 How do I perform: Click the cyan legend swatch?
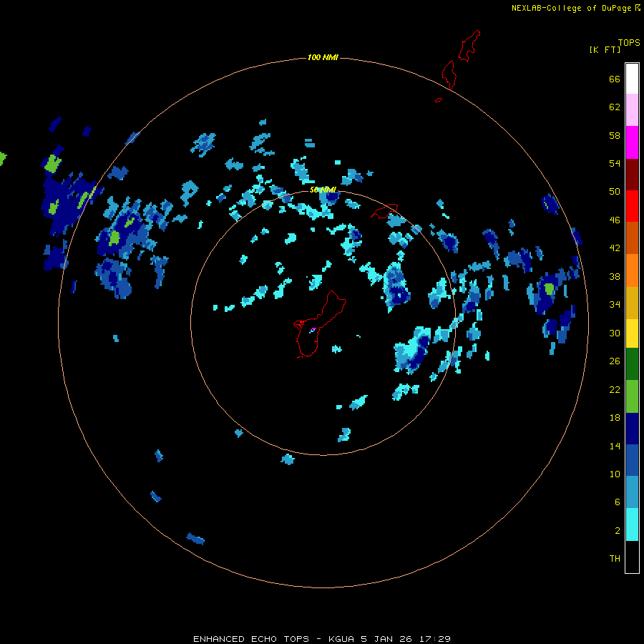(632, 525)
